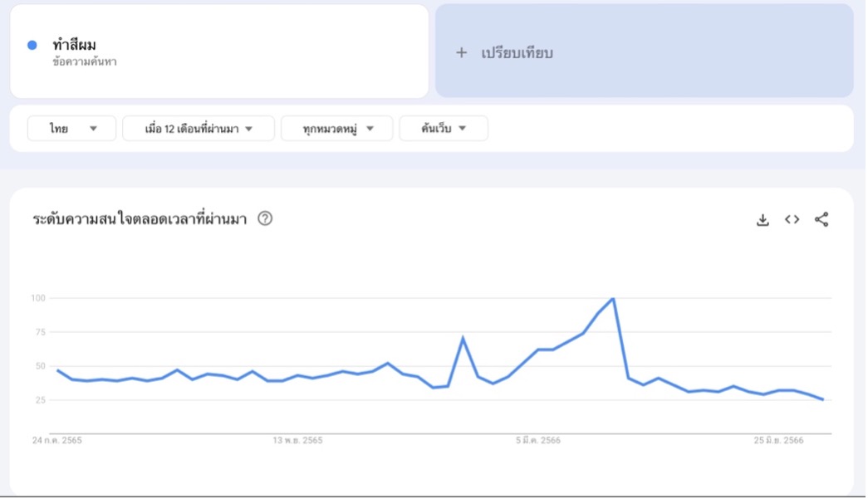Click the smaller spike near value 70
The image size is (868, 499).
463,338
